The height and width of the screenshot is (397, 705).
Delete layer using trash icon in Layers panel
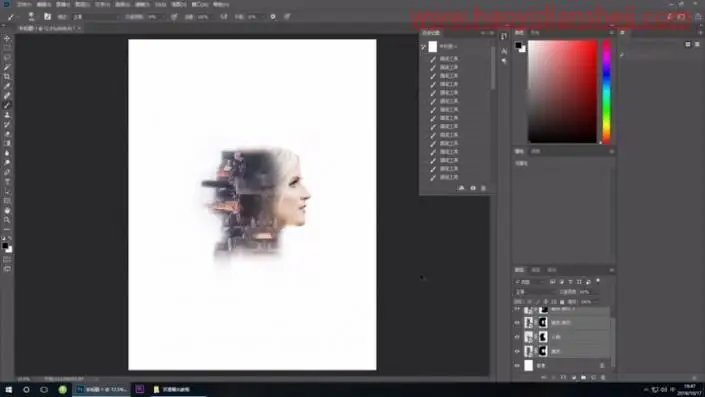[x=603, y=378]
